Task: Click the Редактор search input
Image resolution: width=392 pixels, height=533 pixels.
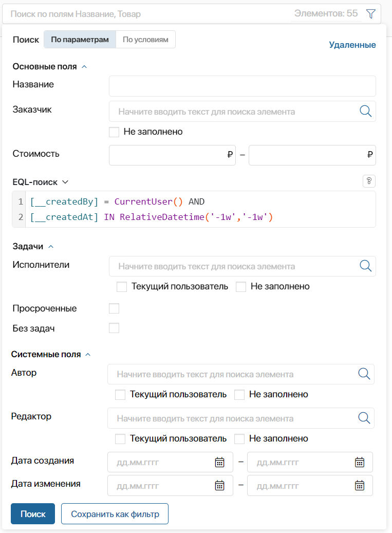Action: click(241, 418)
